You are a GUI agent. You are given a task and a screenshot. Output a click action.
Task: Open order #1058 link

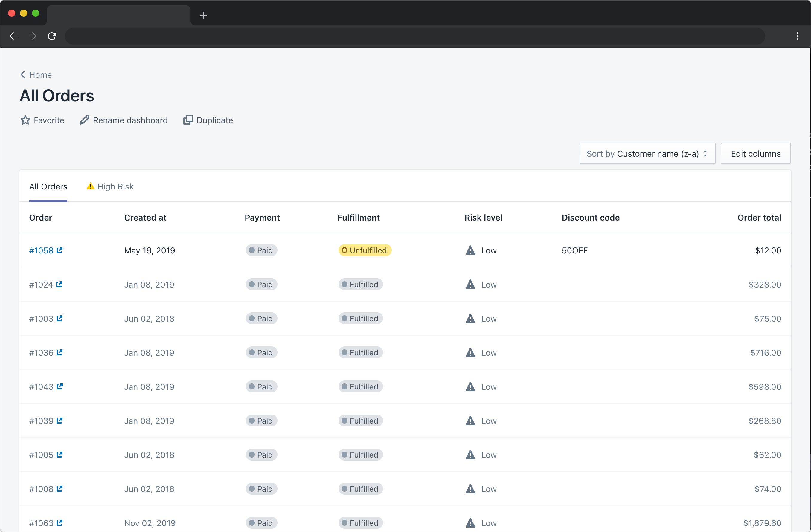coord(41,251)
